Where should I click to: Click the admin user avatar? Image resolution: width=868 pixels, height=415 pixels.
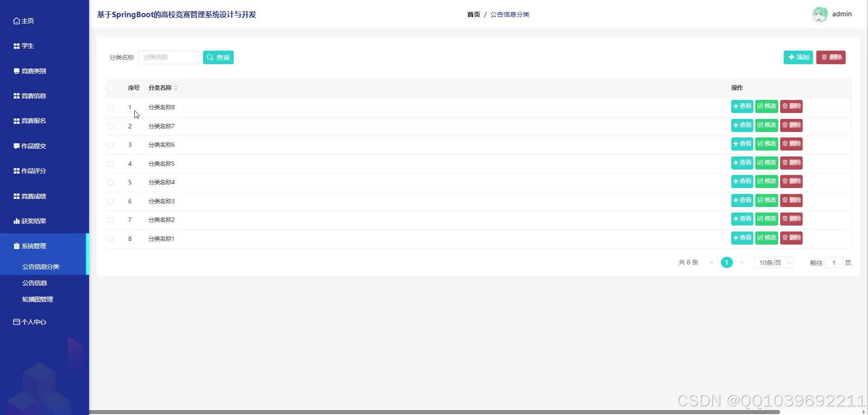(820, 14)
